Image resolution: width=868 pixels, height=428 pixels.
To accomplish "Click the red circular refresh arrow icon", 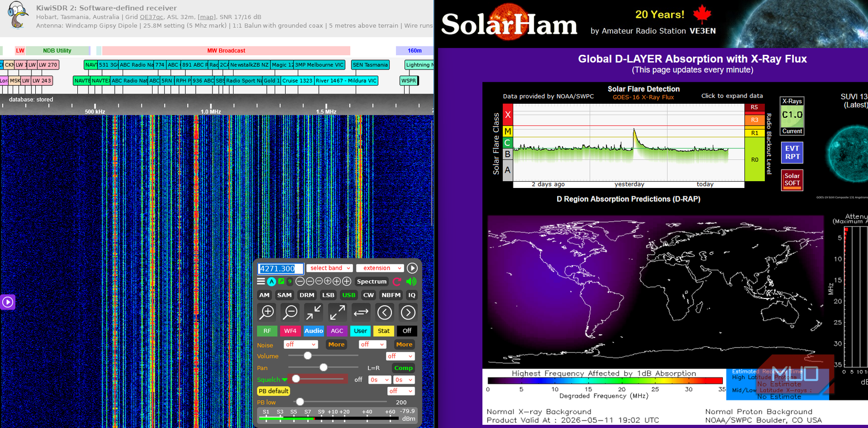I will tap(397, 282).
